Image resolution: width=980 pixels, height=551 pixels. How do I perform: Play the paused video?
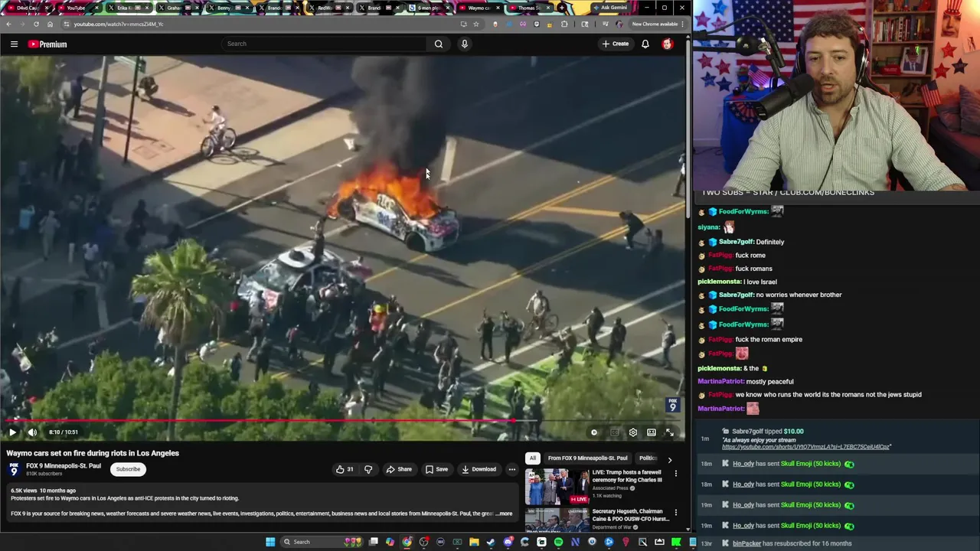(12, 432)
